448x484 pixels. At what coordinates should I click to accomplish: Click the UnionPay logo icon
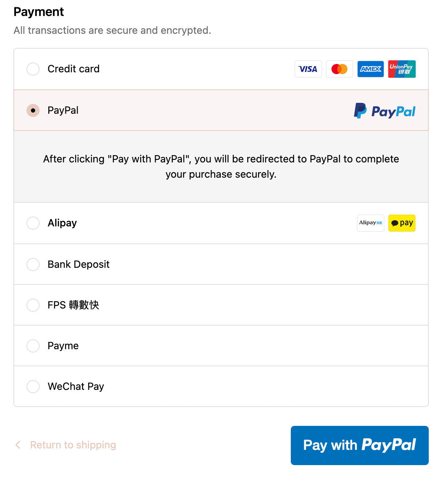point(402,69)
